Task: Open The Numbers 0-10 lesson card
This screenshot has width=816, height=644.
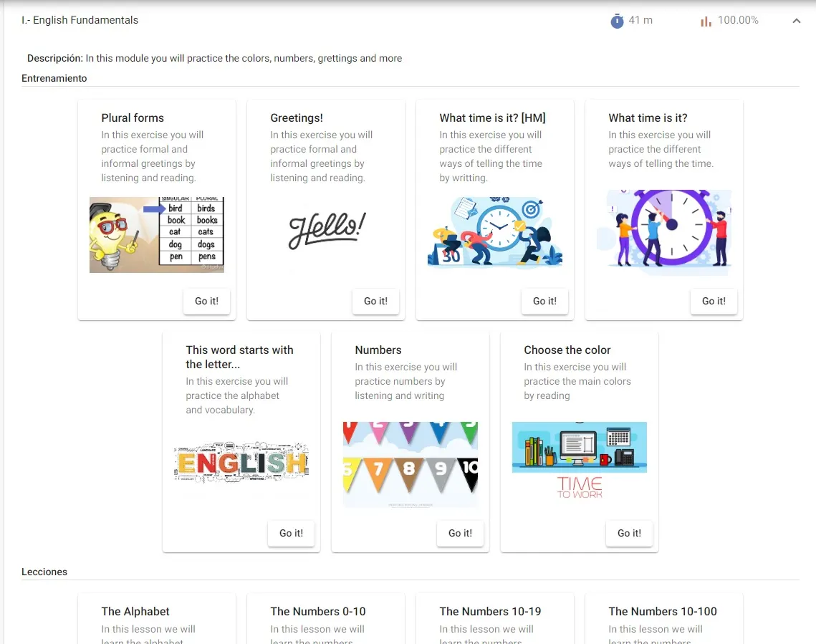Action: tap(325, 620)
